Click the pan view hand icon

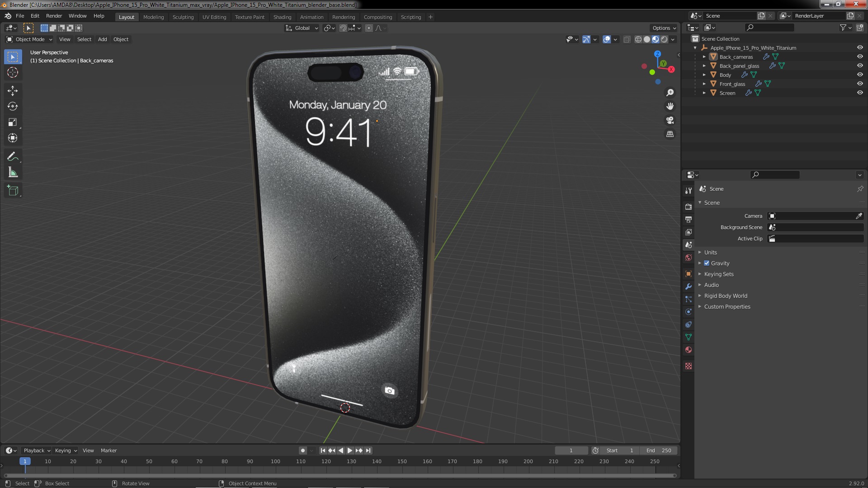670,106
